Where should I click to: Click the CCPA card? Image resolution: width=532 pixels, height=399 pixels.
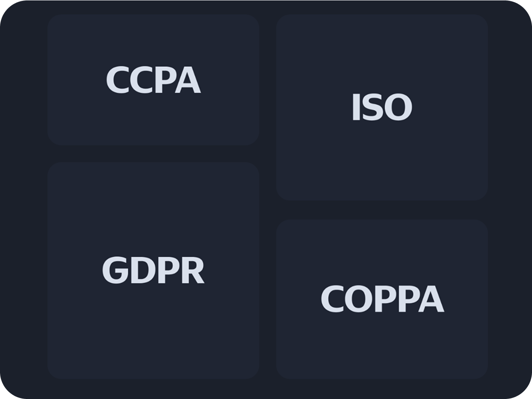coord(153,80)
